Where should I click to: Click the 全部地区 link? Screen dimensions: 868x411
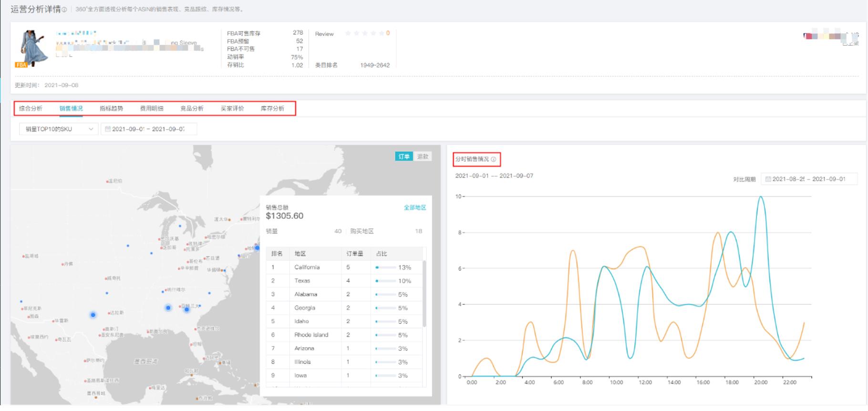tap(415, 208)
